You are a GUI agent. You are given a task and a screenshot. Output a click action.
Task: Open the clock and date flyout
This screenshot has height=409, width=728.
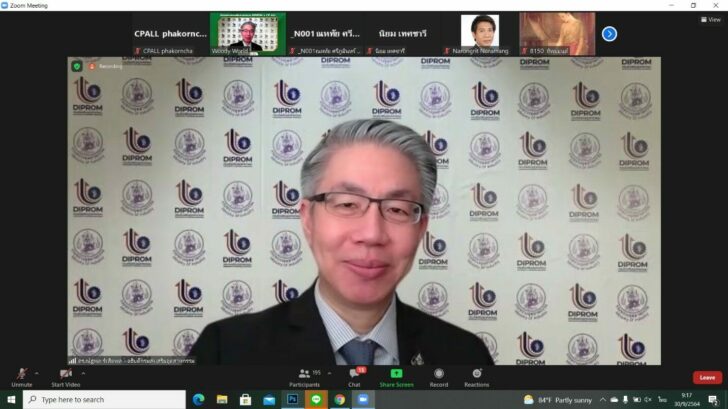coord(687,400)
